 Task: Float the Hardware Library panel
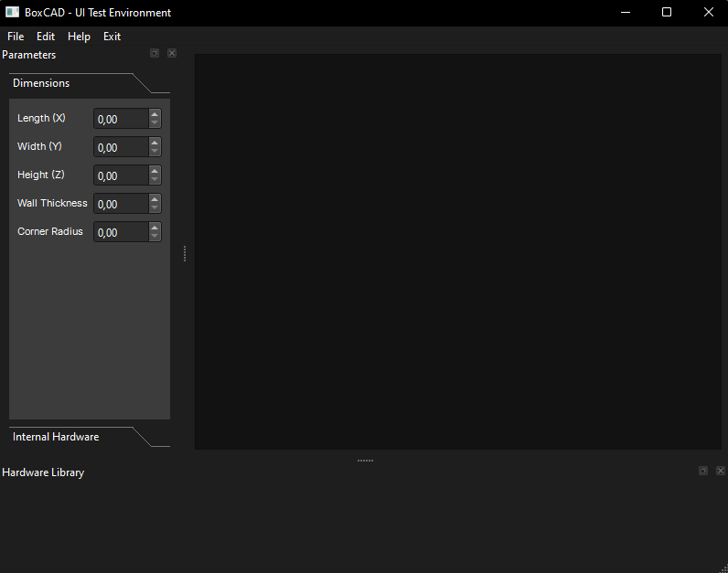703,471
